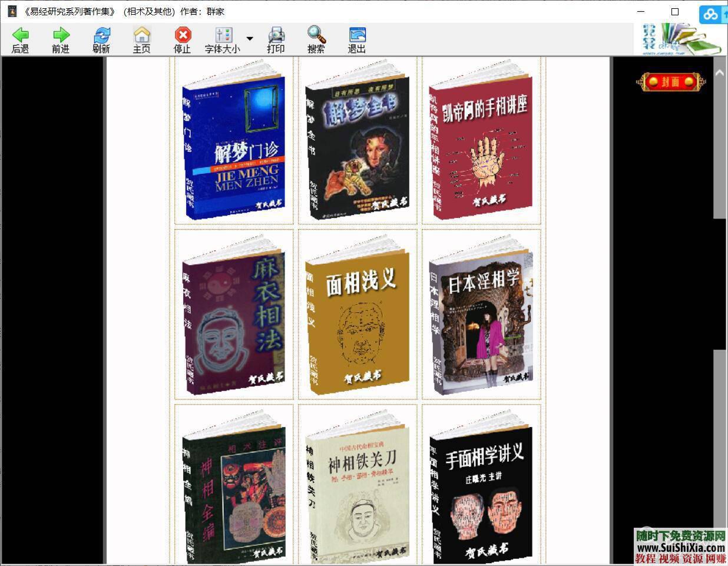Open the font size dropdown arrow
728x566 pixels.
click(250, 38)
